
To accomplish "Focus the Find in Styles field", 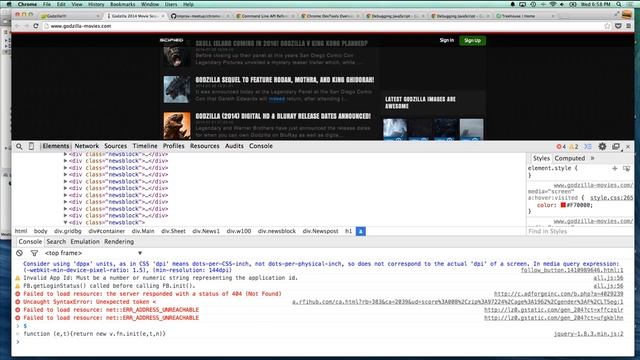I will [580, 231].
